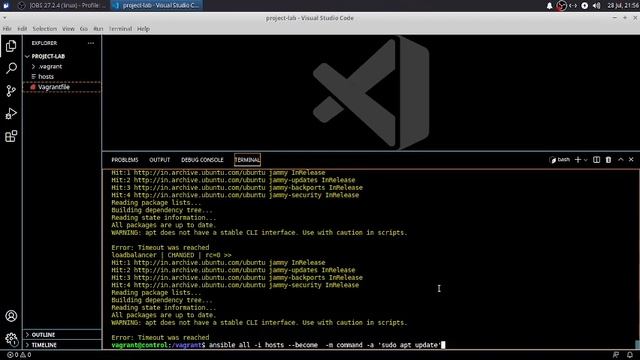This screenshot has height=360, width=640.
Task: Open the network connection tray icon
Action: coord(573,6)
